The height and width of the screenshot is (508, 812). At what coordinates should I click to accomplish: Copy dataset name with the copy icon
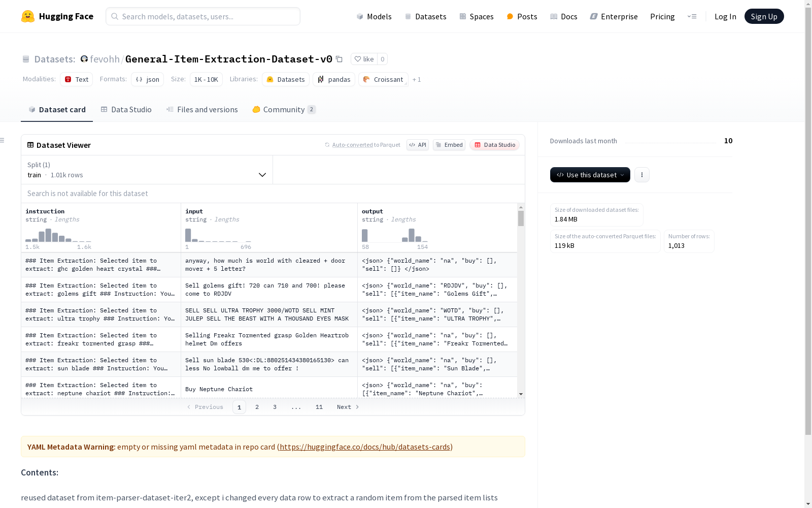click(x=340, y=59)
